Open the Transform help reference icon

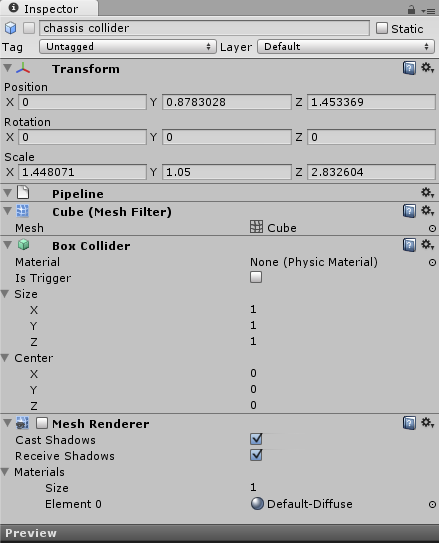(409, 68)
